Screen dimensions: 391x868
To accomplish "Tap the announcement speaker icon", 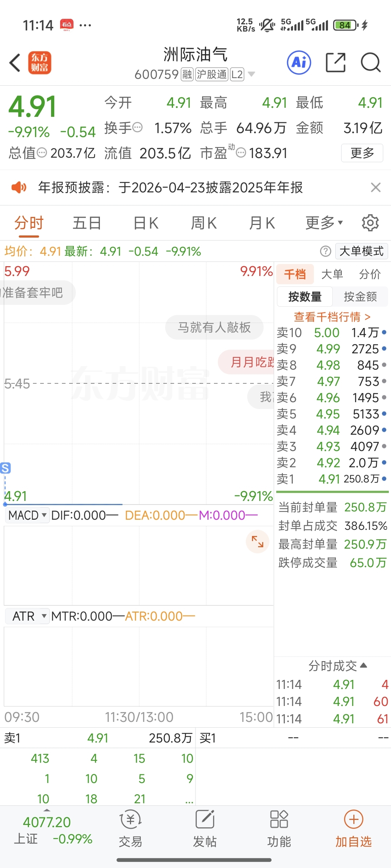I will point(19,187).
